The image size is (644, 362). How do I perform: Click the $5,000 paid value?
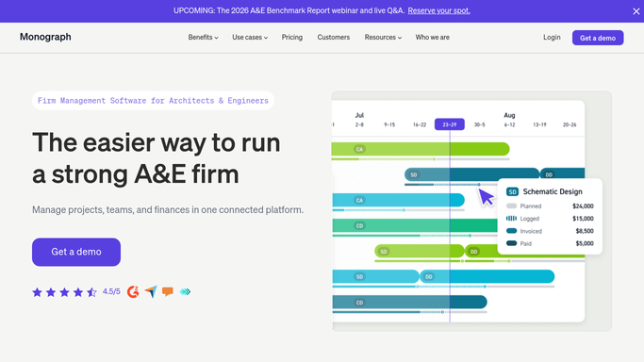(x=585, y=243)
